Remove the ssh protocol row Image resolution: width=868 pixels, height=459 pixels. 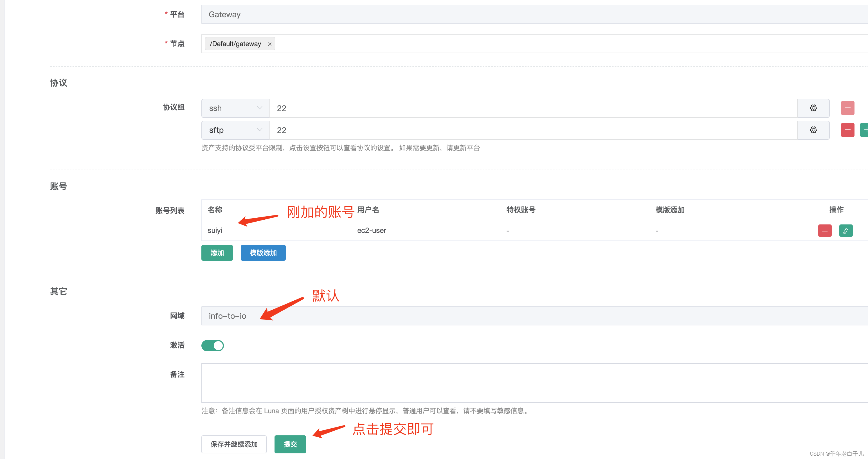click(847, 108)
